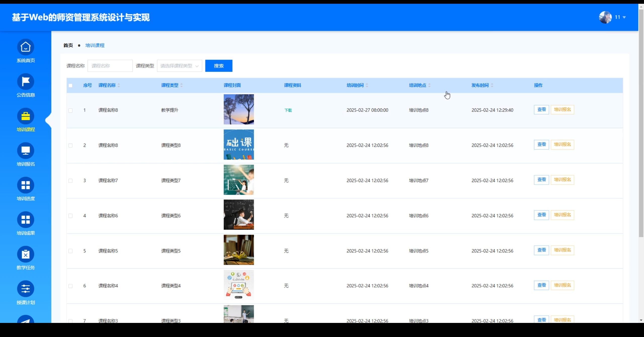Open the 培训成果 grid icon
Viewport: 644px width, 337px height.
(x=25, y=220)
